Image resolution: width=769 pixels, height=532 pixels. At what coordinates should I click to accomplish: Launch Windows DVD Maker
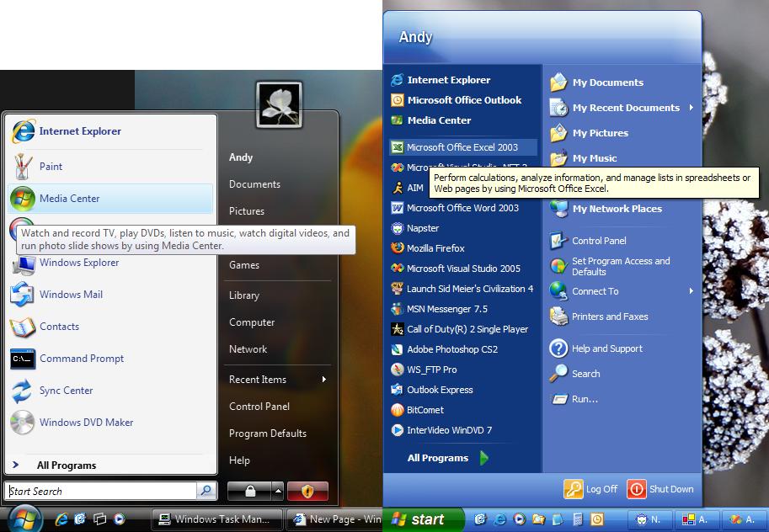tap(86, 423)
